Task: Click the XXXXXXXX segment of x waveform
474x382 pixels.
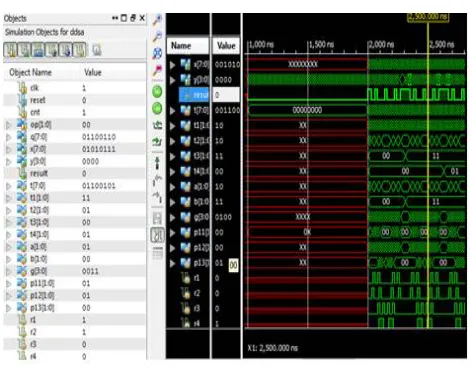Action: coord(303,64)
